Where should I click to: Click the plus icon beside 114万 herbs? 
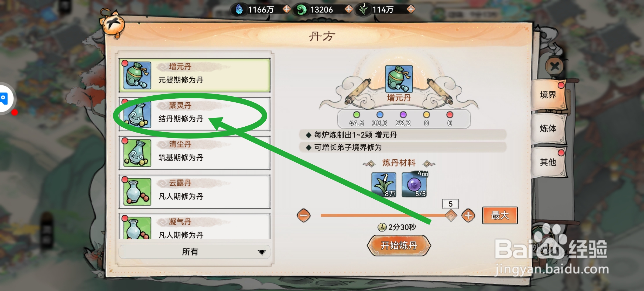tap(411, 9)
